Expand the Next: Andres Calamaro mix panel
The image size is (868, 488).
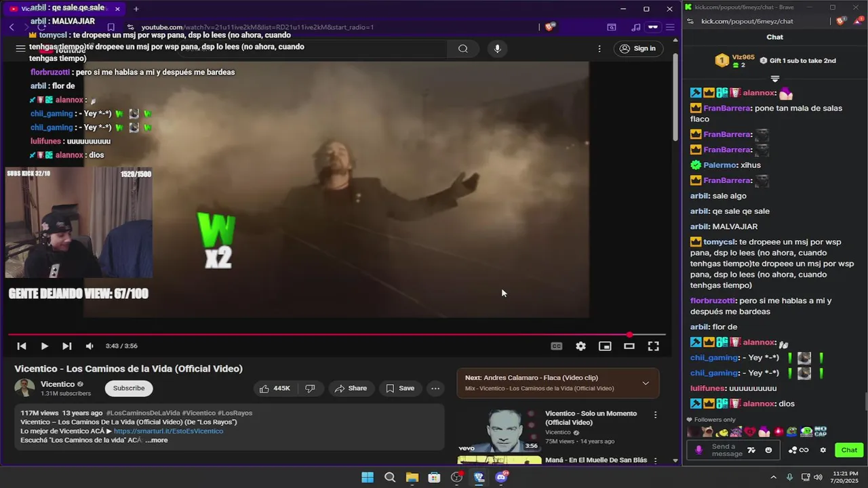(646, 383)
